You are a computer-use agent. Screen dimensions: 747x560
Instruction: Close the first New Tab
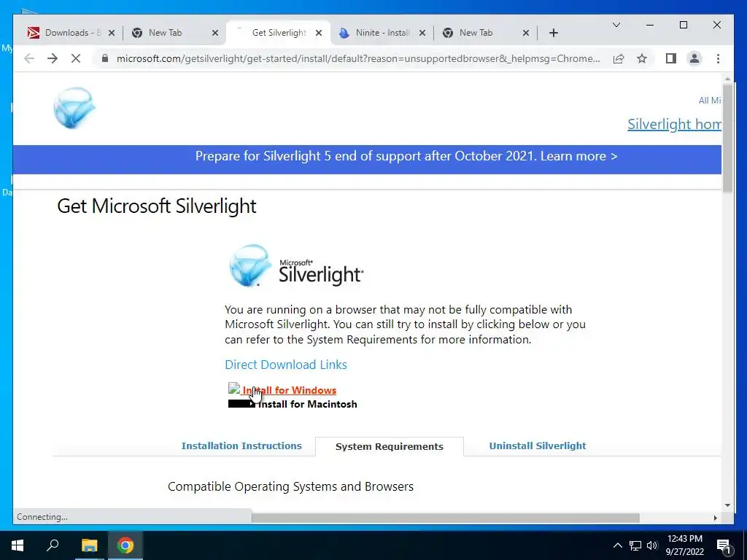click(215, 33)
